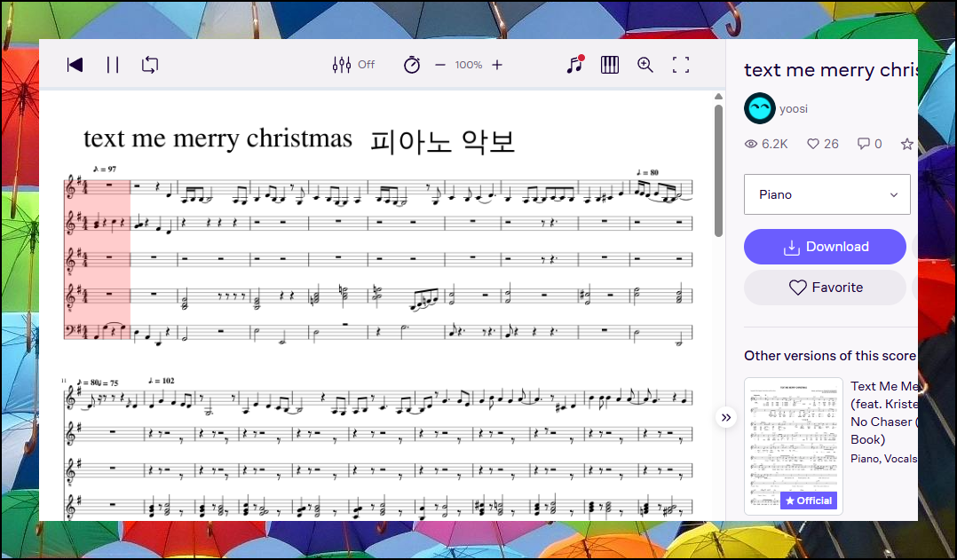The image size is (957, 560).
Task: Toggle the metronome icon
Action: click(x=412, y=65)
